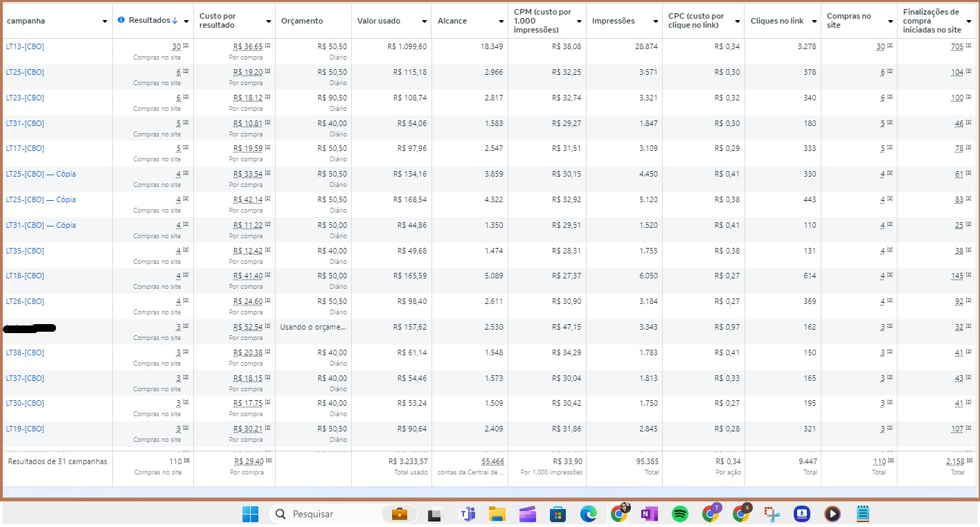Click the search magnifier icon in the taskbar

point(280,514)
